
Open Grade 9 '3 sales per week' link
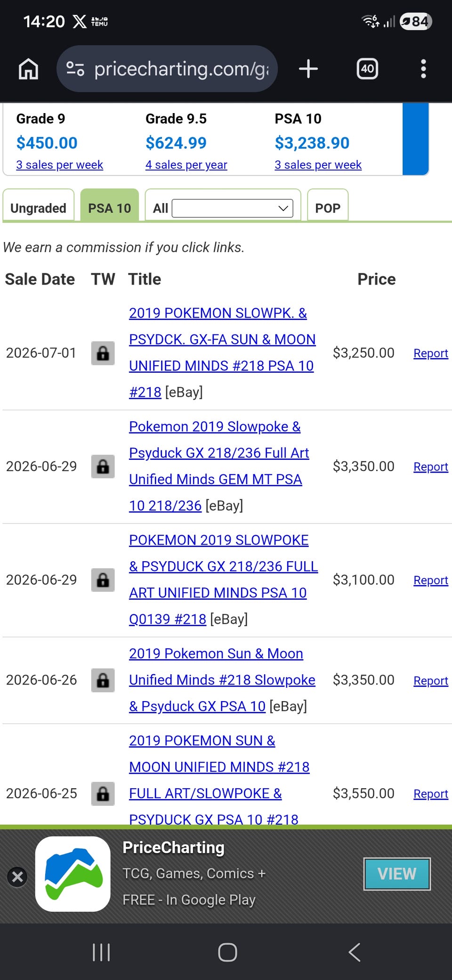59,165
